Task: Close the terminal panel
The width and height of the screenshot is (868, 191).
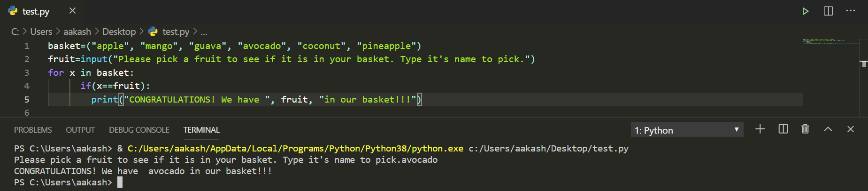Action: [x=850, y=129]
